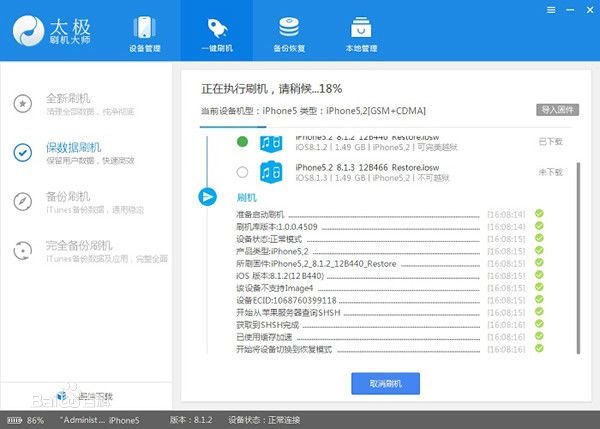Select the iOS 8.1.2 firmware radio button
This screenshot has width=600, height=429.
(242, 142)
